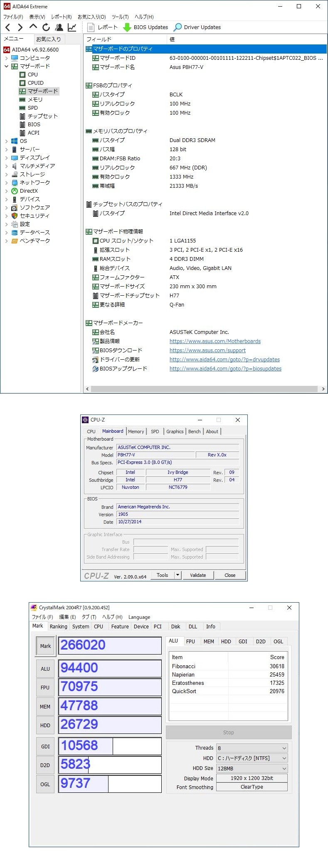Click the OS Windows logo icon
Screen dimensions: 328x868
click(15, 141)
